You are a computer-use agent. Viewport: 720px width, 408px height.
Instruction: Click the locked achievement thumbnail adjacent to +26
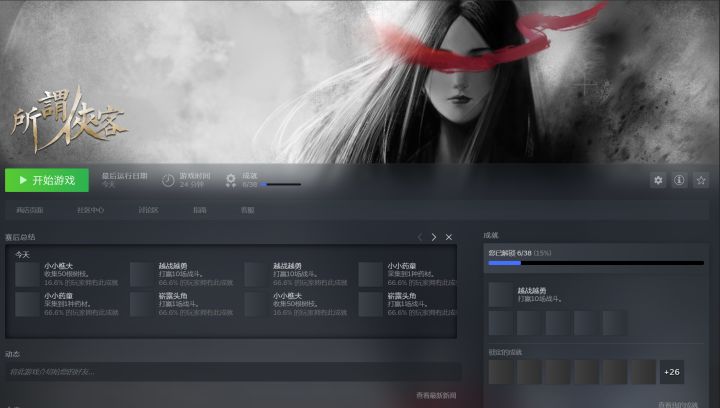(643, 372)
